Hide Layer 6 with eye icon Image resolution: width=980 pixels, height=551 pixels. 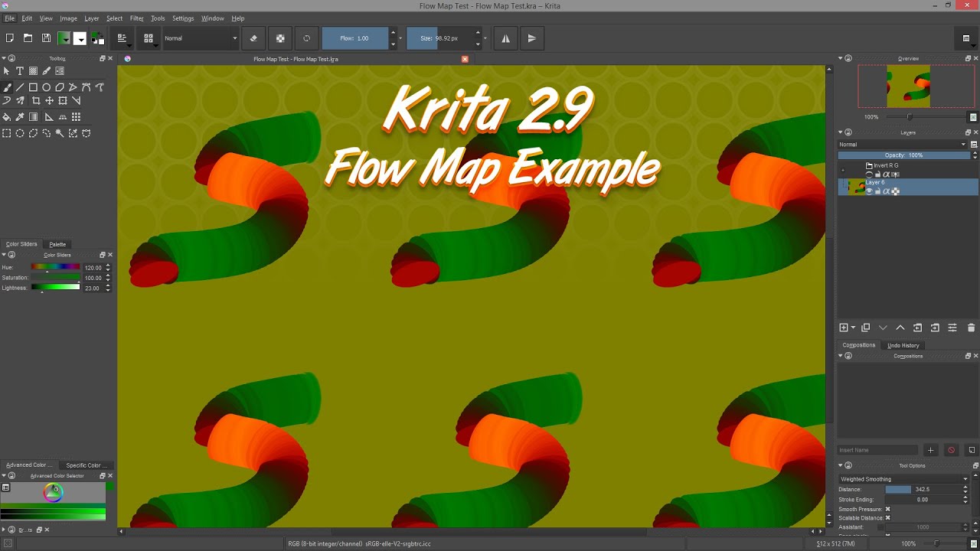coord(869,191)
